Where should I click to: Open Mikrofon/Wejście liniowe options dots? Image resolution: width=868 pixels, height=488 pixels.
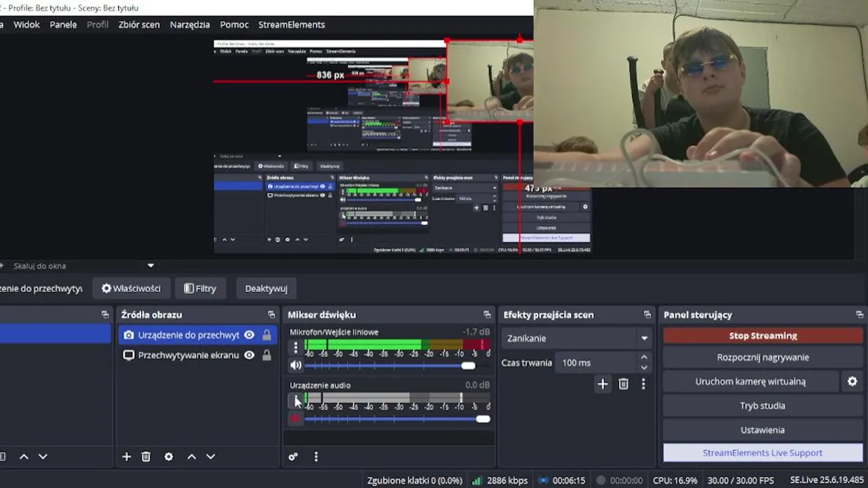(296, 347)
